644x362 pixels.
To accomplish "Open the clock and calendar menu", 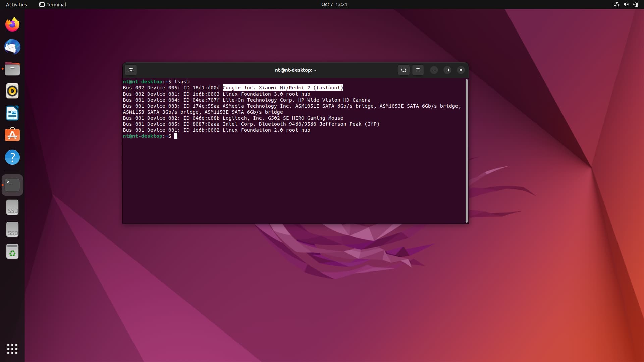I will coord(334,4).
